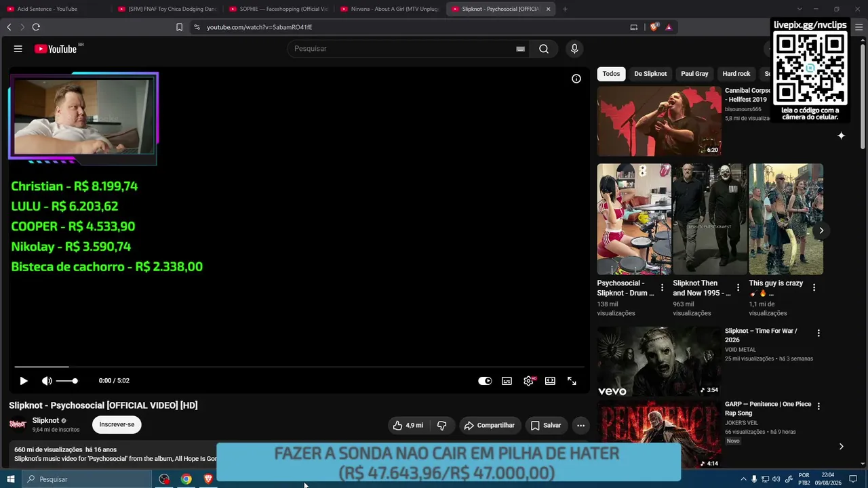Start voice search with the microphone
Screen dimensions: 868x488
574,49
